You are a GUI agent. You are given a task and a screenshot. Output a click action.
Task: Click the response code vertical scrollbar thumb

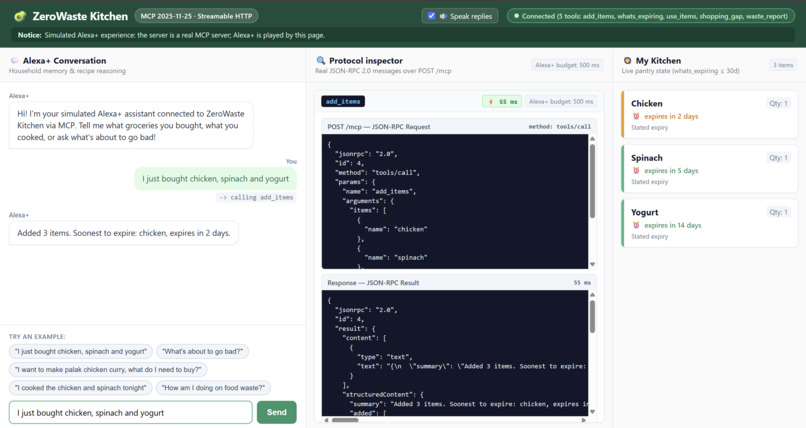(x=592, y=317)
